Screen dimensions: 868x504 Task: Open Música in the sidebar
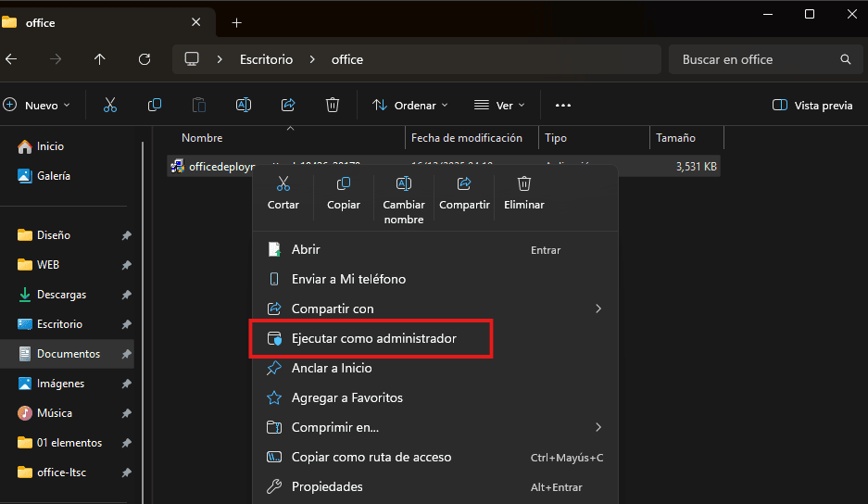(x=55, y=413)
